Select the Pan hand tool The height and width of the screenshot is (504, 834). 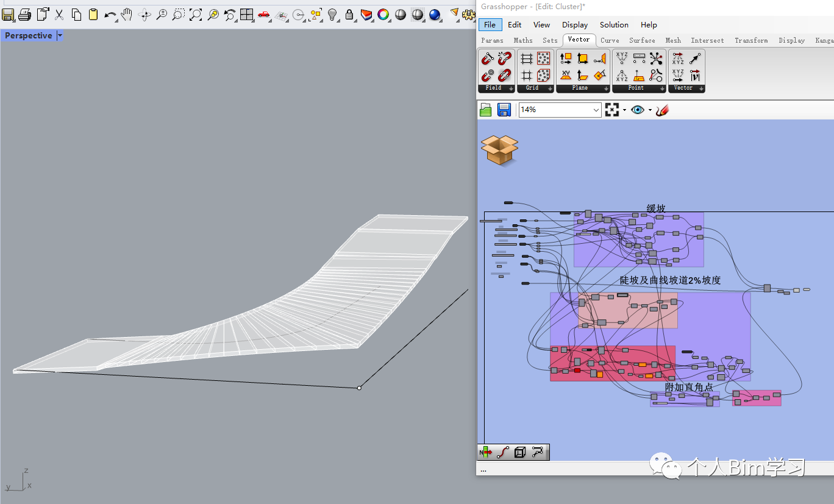click(127, 14)
